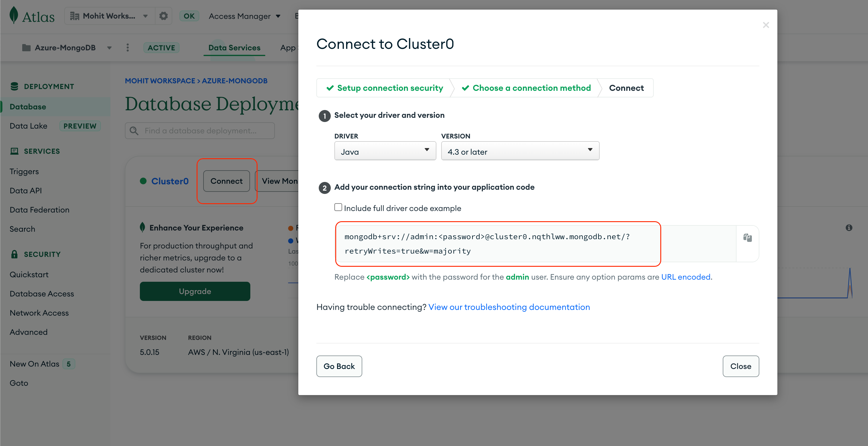Click the green OK status indicator

(x=189, y=16)
